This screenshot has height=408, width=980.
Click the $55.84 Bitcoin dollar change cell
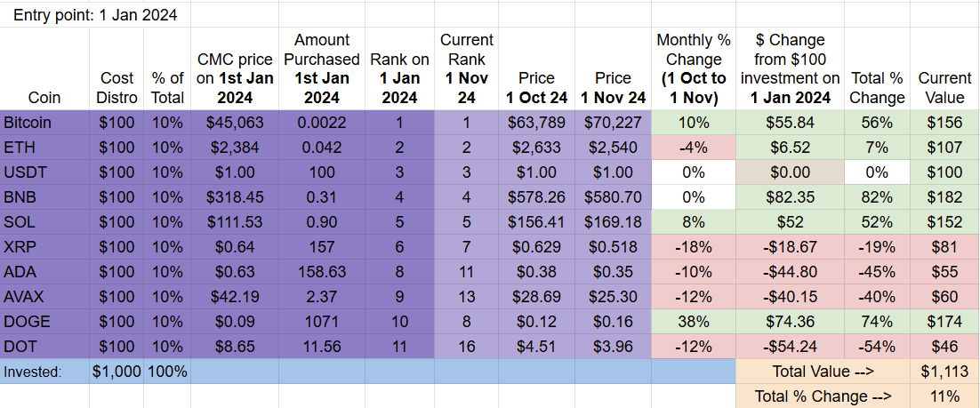tap(790, 123)
